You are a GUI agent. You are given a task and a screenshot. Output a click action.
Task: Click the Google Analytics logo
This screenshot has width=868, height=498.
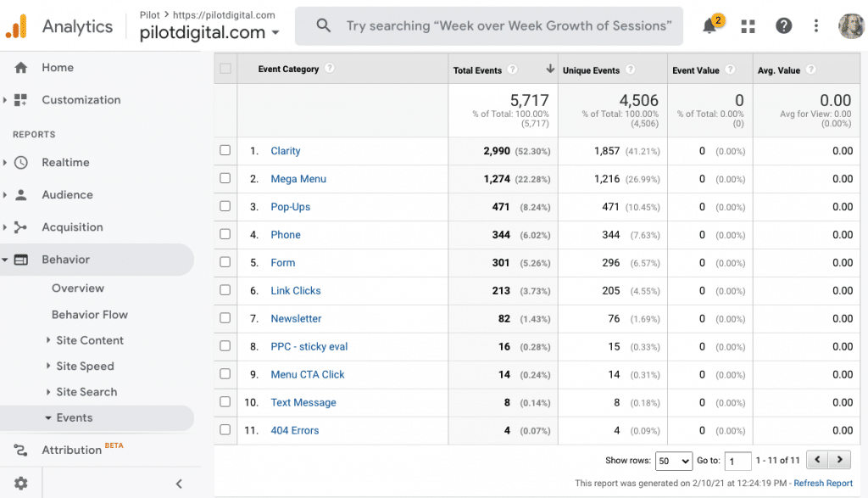[17, 27]
